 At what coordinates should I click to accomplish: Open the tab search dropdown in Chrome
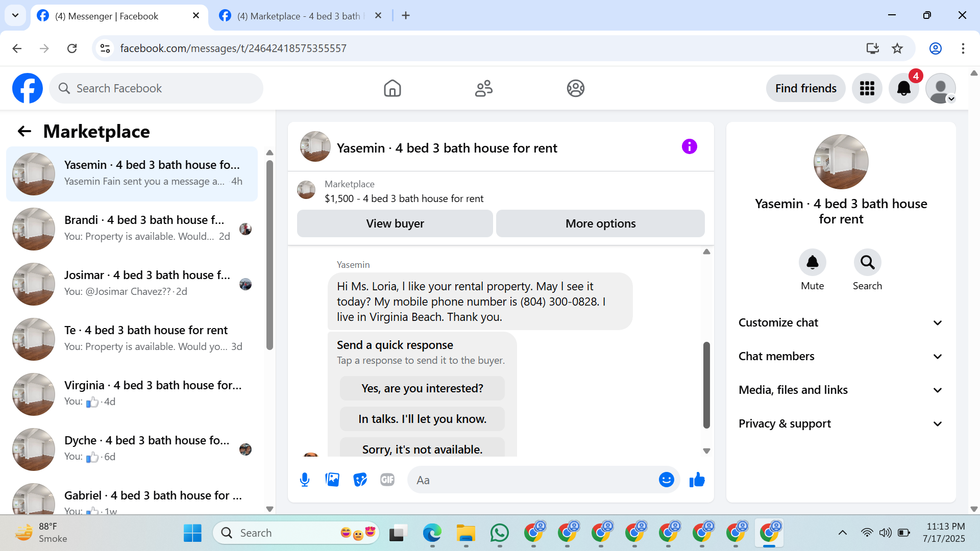point(15,15)
